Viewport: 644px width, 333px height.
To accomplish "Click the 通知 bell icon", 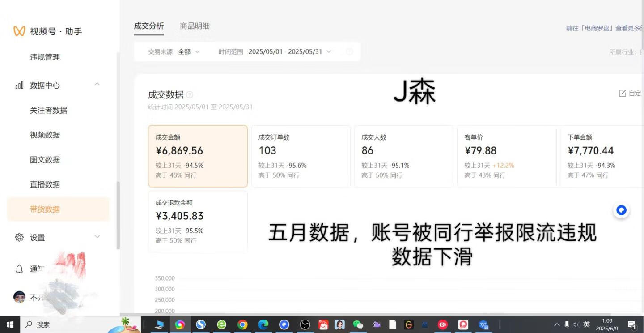I will coord(19,269).
